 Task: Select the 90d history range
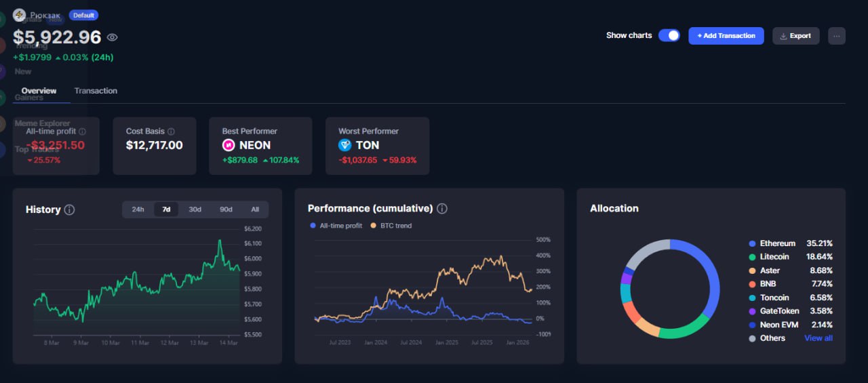[x=226, y=209]
